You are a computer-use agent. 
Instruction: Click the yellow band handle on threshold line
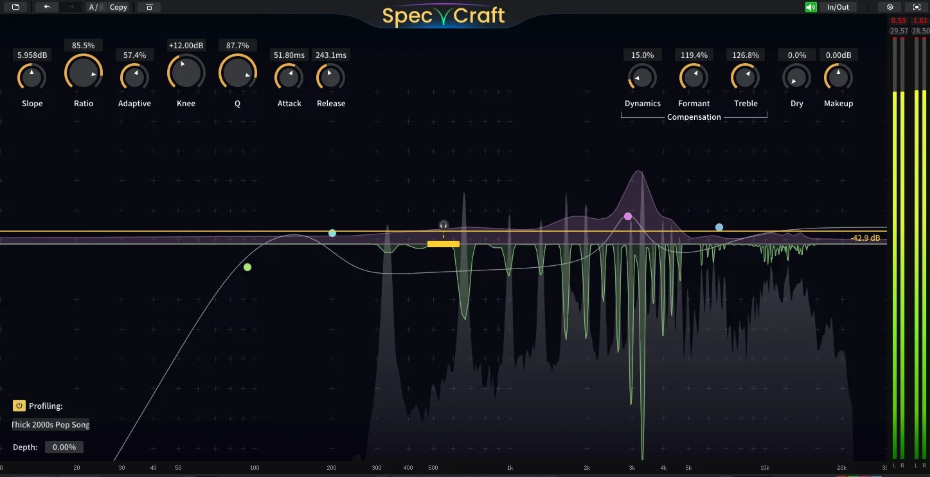[443, 244]
